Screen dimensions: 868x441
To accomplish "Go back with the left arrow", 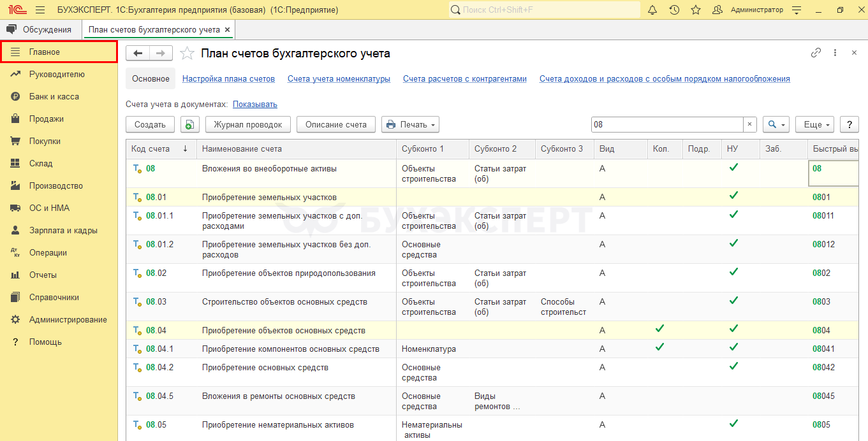I will 138,54.
